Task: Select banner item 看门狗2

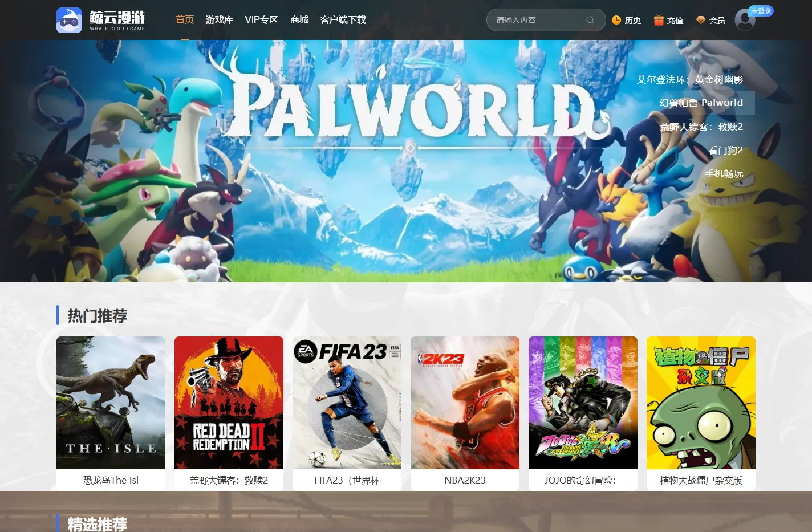Action: [725, 151]
